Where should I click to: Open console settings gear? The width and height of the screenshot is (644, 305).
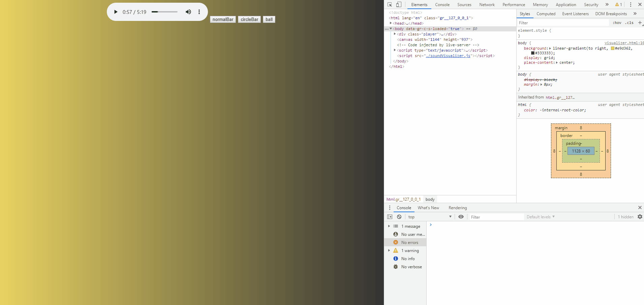pyautogui.click(x=640, y=217)
